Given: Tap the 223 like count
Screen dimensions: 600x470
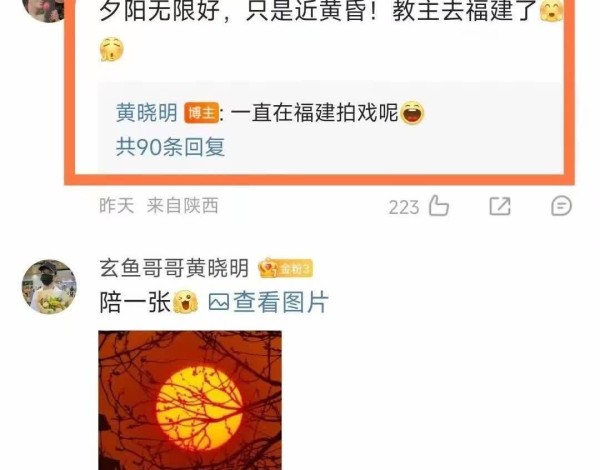Looking at the screenshot, I should pyautogui.click(x=404, y=207).
